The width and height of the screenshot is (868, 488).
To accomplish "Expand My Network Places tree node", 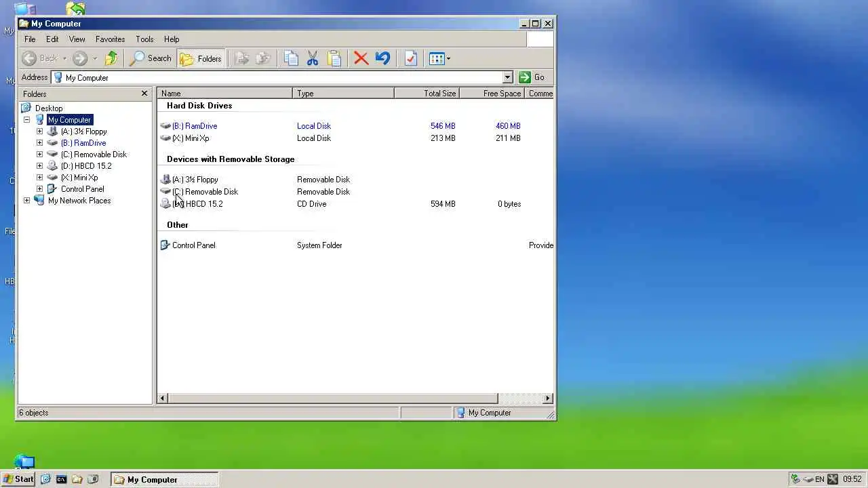I will 26,201.
